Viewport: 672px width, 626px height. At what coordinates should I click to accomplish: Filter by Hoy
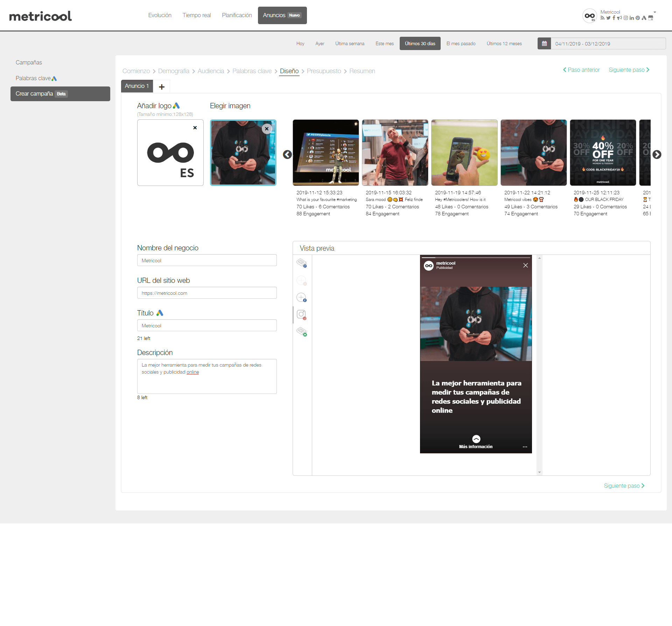[300, 44]
